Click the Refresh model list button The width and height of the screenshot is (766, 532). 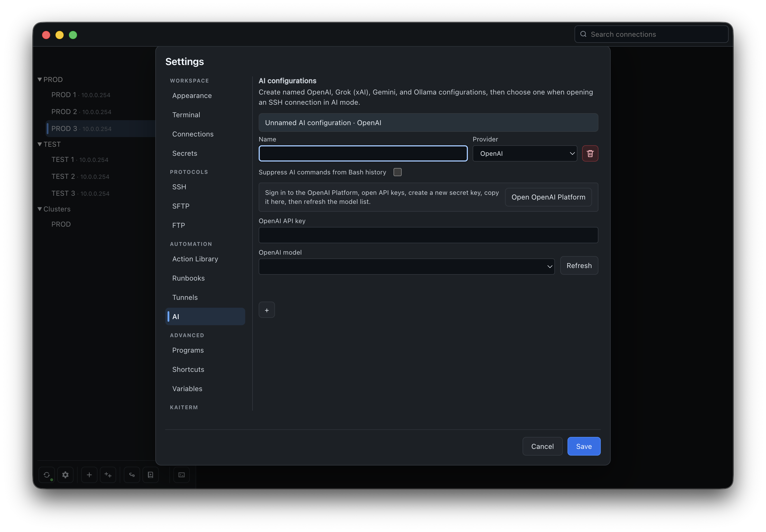coord(579,266)
